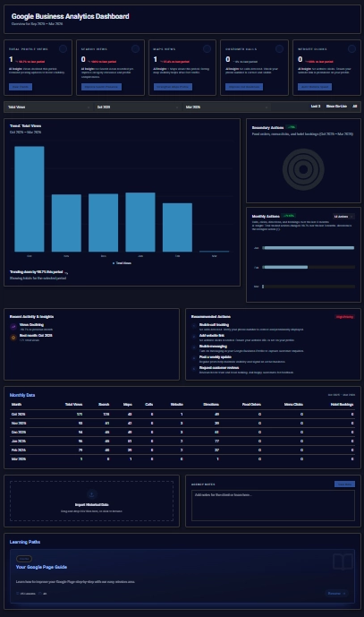
Task: Click the blue button on Total Profile Views card
Action: coord(21,87)
